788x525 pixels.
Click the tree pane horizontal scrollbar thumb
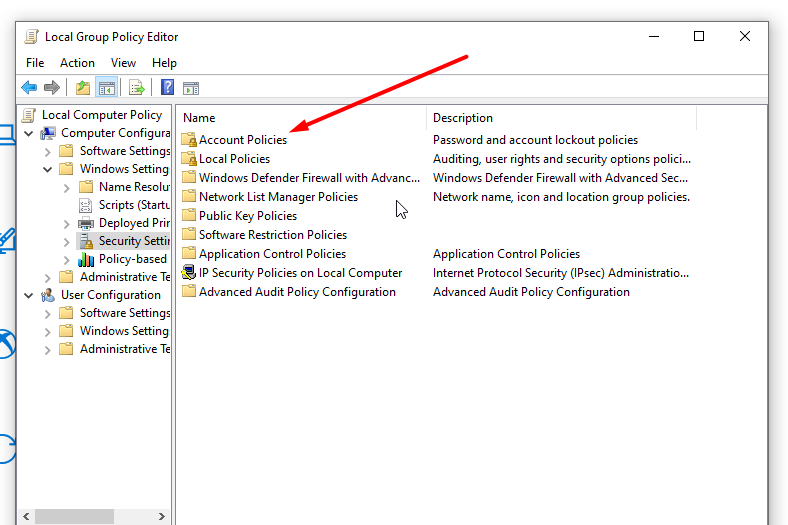pyautogui.click(x=74, y=516)
